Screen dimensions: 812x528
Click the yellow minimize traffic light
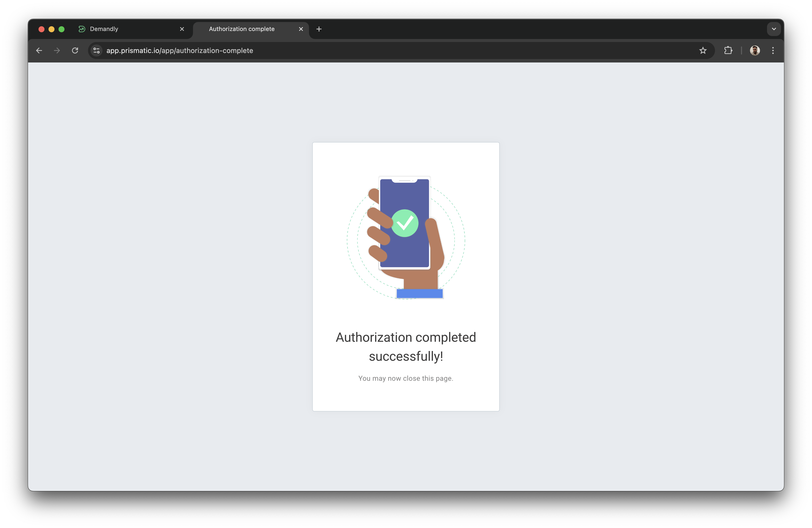coord(51,29)
